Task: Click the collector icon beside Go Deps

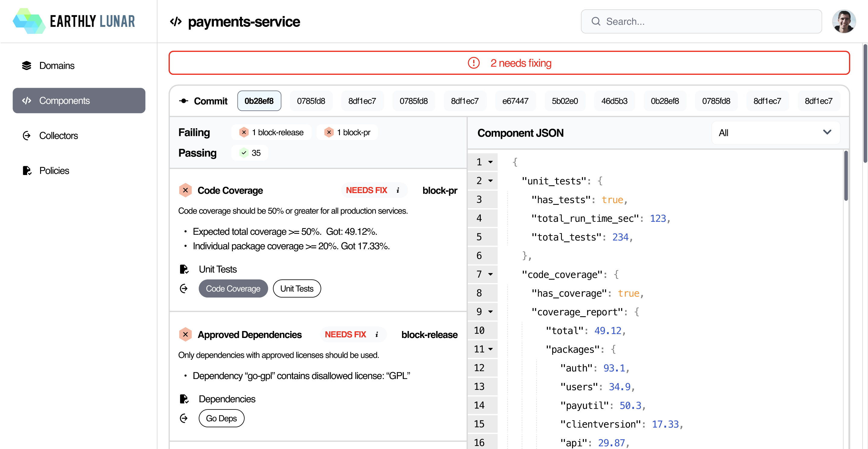Action: click(x=184, y=418)
